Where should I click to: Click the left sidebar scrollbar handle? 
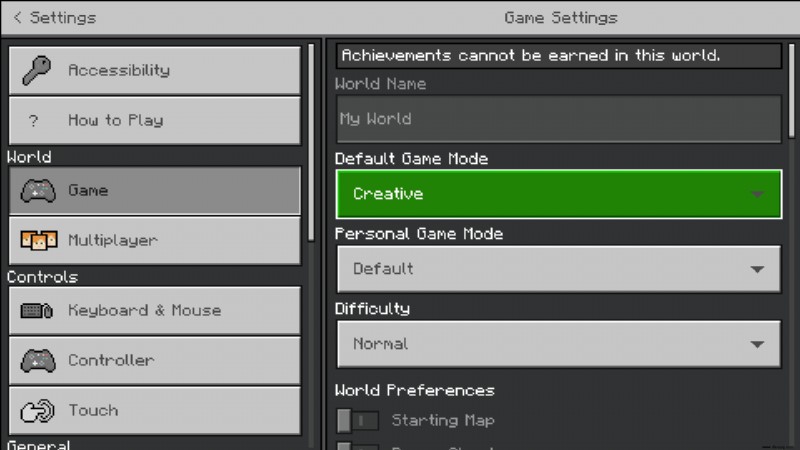(x=311, y=143)
